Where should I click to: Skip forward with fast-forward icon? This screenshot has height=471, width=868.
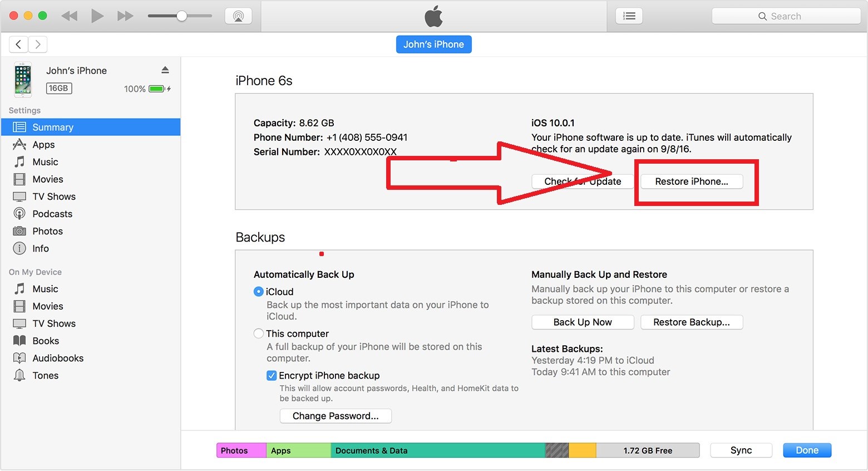click(x=125, y=16)
